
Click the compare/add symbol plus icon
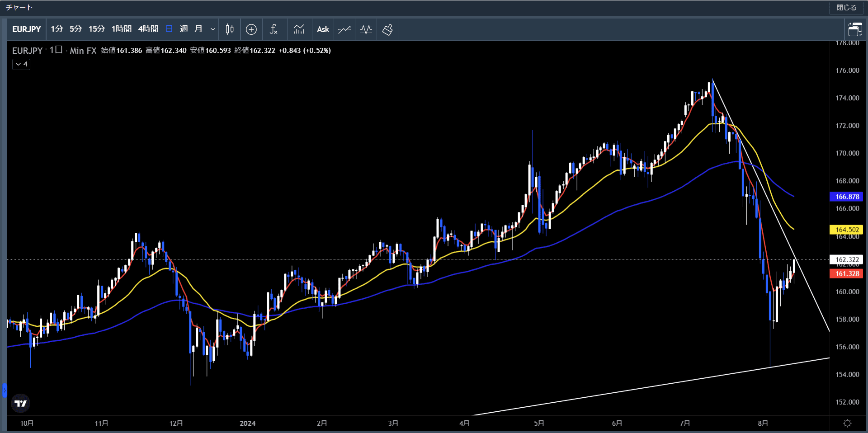click(251, 29)
